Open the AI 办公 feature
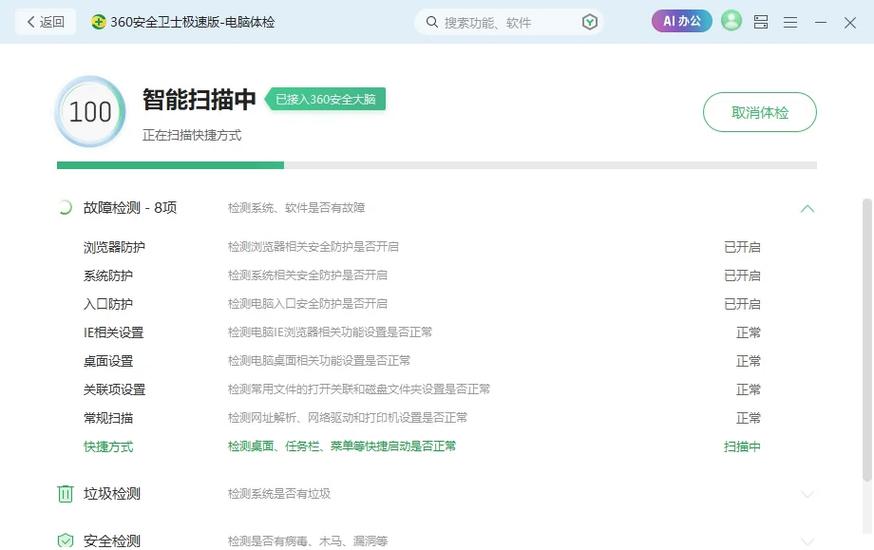The width and height of the screenshot is (874, 550). tap(682, 21)
